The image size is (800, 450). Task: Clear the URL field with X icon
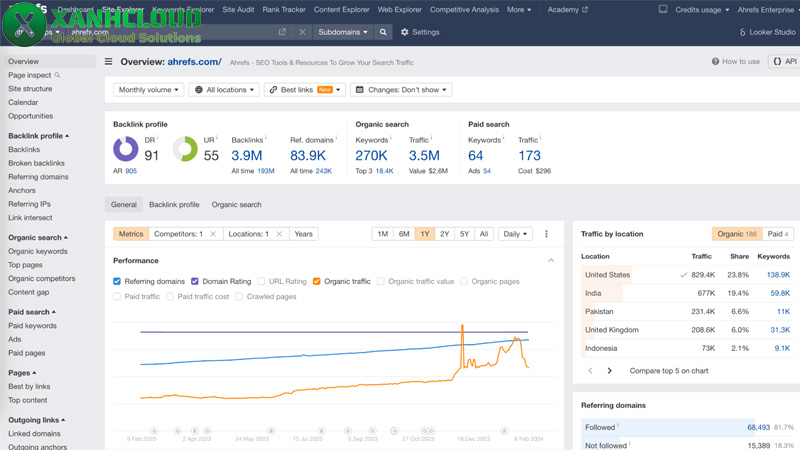click(x=302, y=32)
